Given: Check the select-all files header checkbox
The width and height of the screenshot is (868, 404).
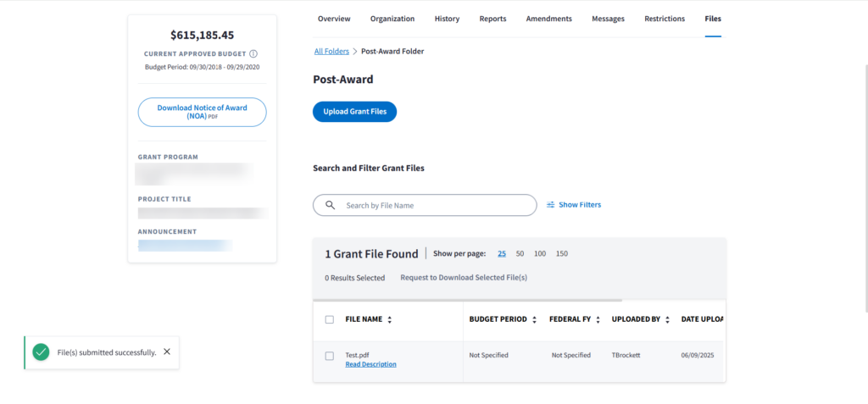Looking at the screenshot, I should pos(330,320).
